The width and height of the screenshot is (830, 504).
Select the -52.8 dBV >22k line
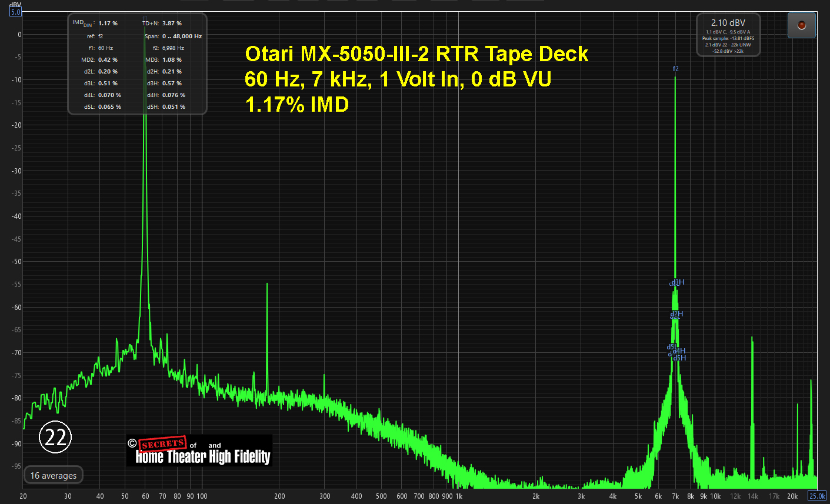tap(728, 51)
